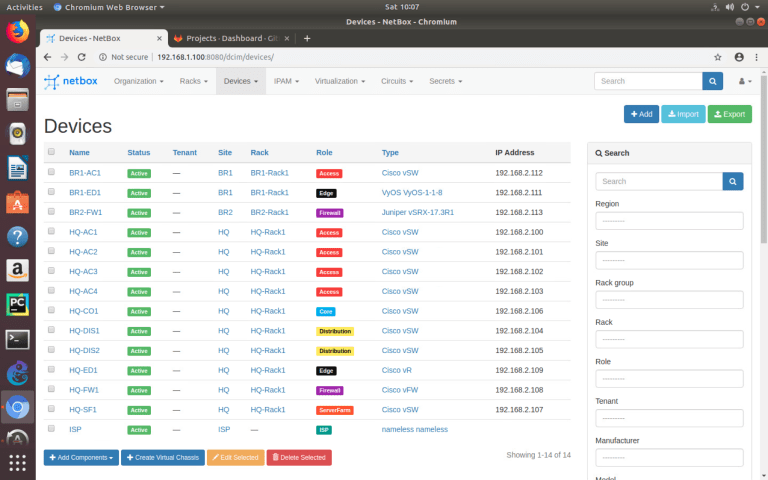Screen dimensions: 768x480
Task: Switch to the Projects Dashboard GitLab tab
Action: pos(232,38)
